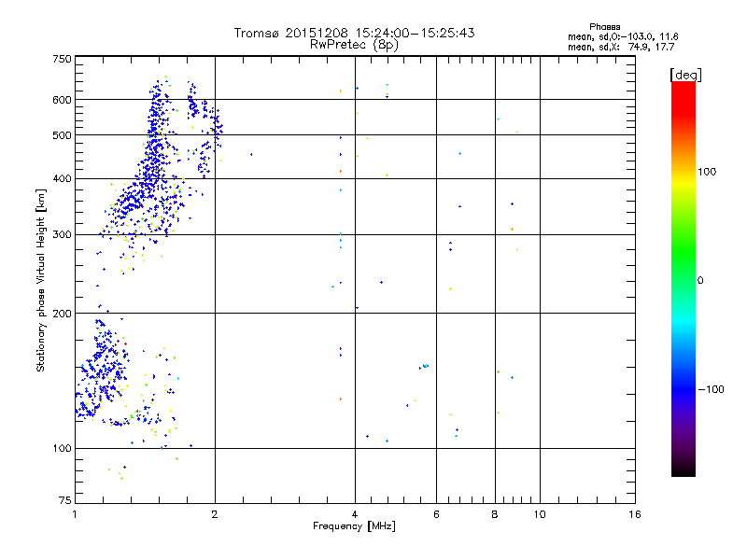Viewport: 747px width, 560px height.
Task: Click the 500 height axis tick label
Action: 62,135
